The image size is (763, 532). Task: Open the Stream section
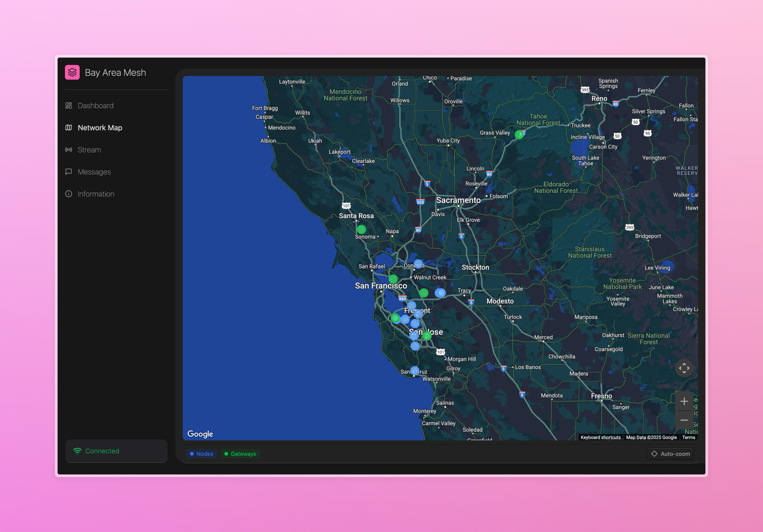click(x=89, y=150)
